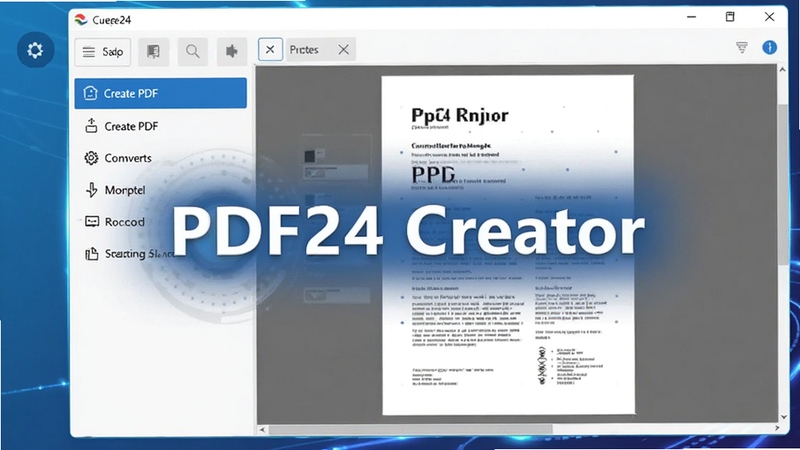Click the Cuere24 app logo icon
This screenshot has width=800, height=450.
[x=81, y=20]
